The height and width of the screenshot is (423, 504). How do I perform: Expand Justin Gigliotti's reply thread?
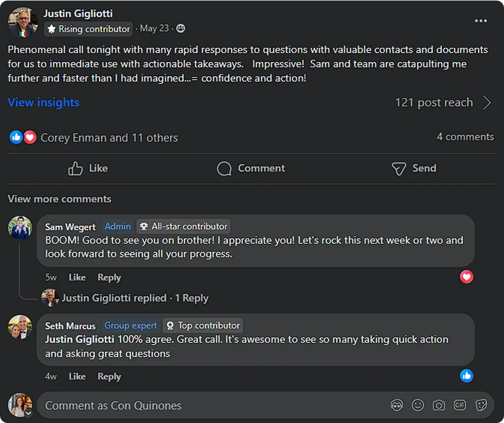(135, 298)
